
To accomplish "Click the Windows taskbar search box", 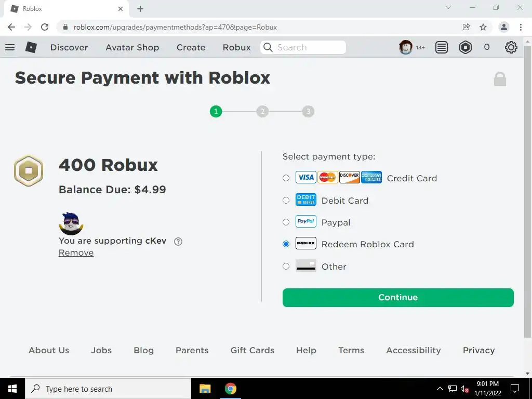I will 108,389.
